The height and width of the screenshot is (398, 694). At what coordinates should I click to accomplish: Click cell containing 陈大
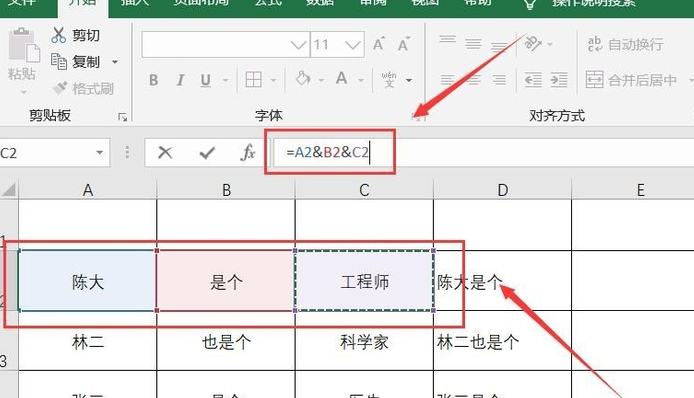88,281
